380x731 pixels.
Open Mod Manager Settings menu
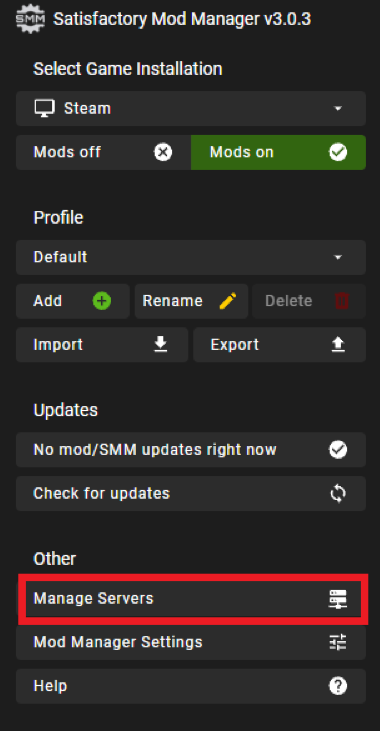coord(191,642)
